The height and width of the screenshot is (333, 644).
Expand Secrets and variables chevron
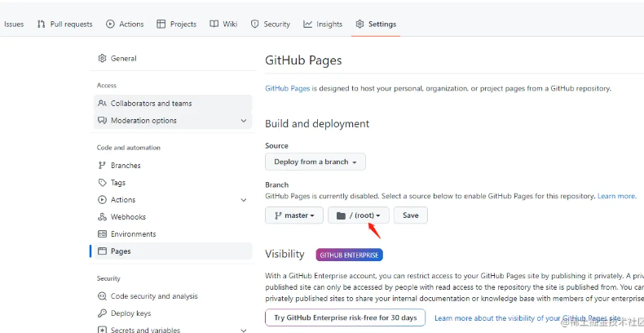pyautogui.click(x=244, y=330)
